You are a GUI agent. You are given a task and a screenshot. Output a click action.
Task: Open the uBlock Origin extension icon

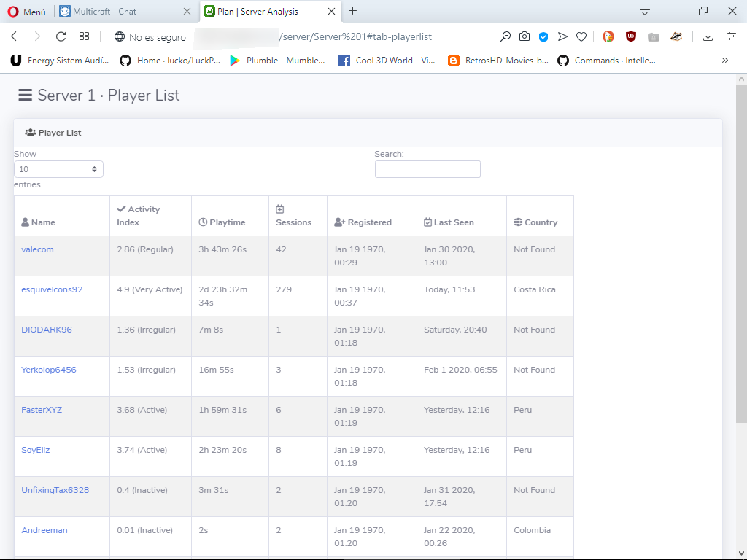[x=631, y=36]
